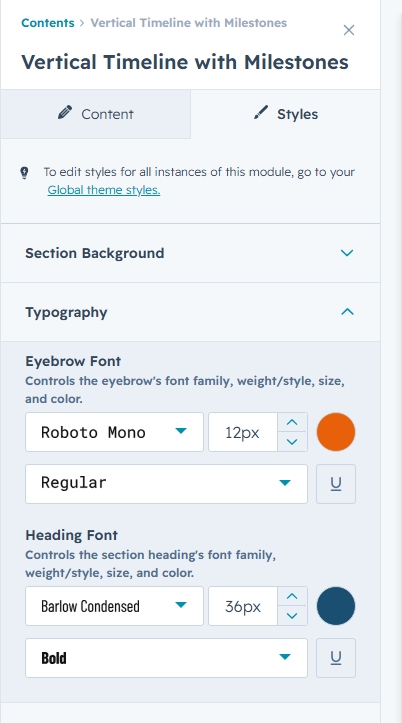Open the Roboto Mono font family dropdown
Viewport: 402px width, 723px height.
point(114,432)
